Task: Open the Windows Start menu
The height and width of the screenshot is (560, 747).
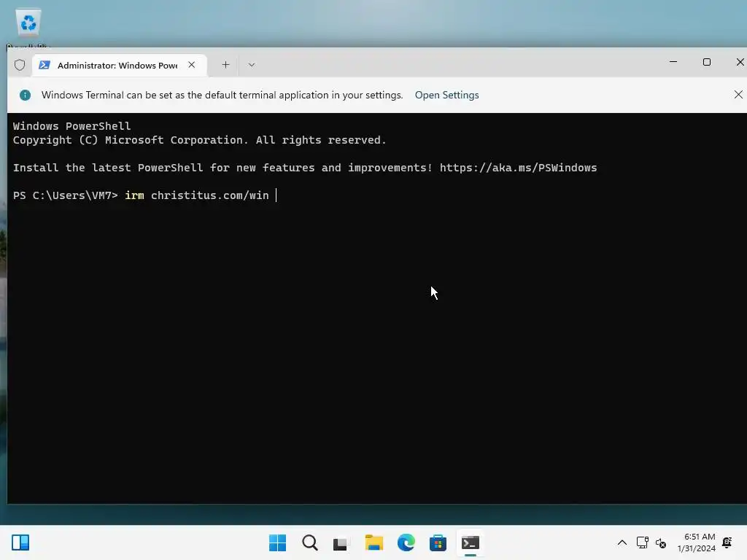Action: tap(277, 542)
